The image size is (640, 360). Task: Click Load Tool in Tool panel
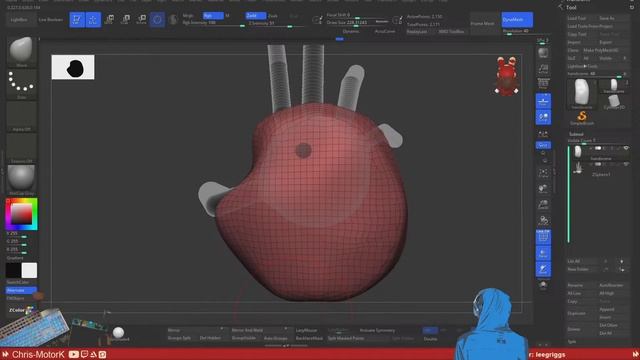[582, 18]
